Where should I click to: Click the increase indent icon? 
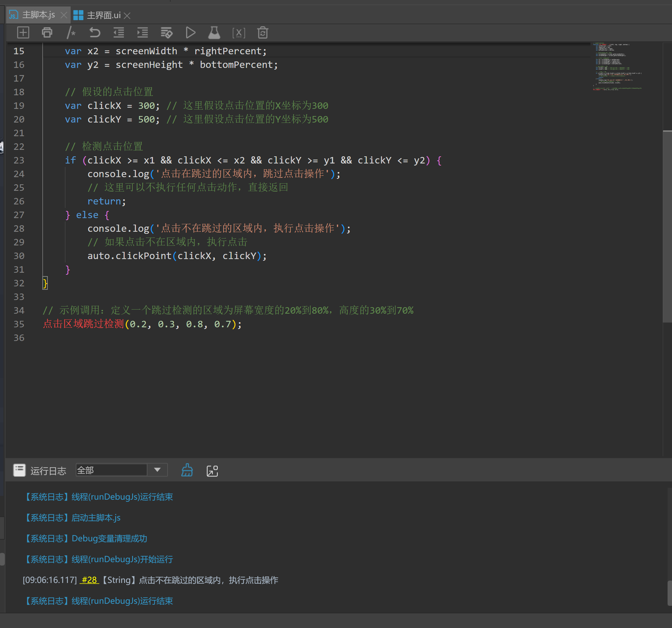point(143,33)
